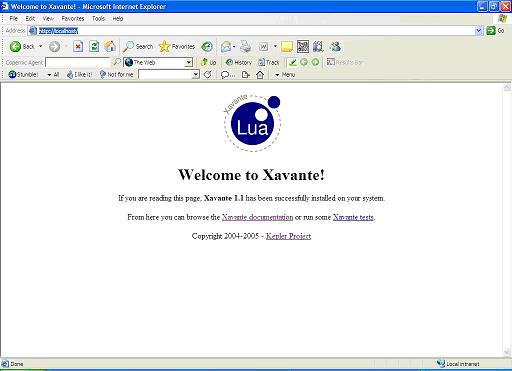Open the Tools menu

[x=98, y=19]
